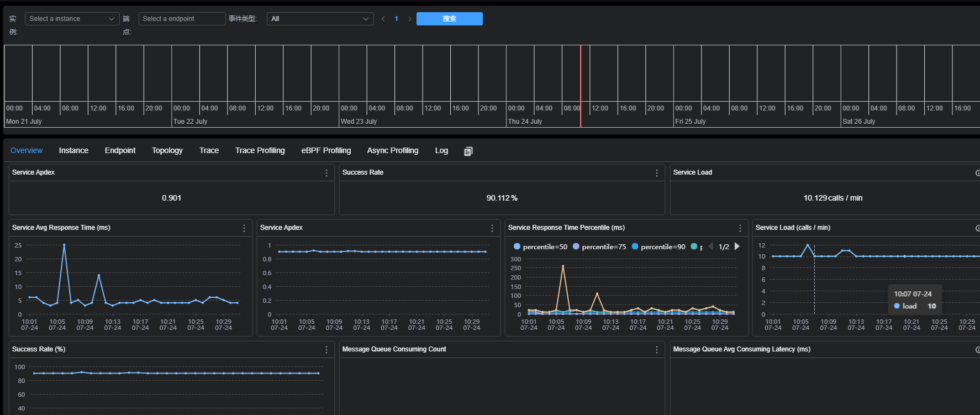Image resolution: width=980 pixels, height=415 pixels.
Task: Open options menu on Message Queue Consuming Count
Action: [x=657, y=350]
